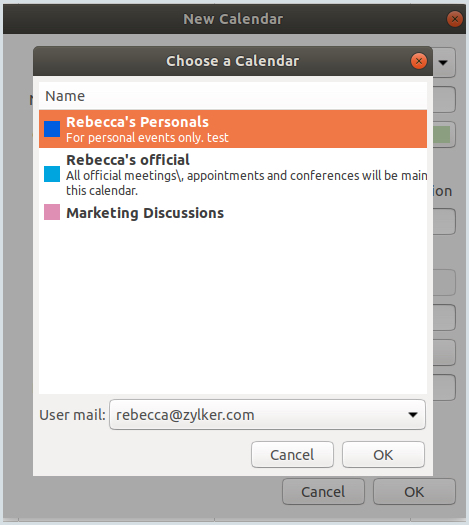The width and height of the screenshot is (469, 525).
Task: Click the empty area of the calendar list
Action: [233, 308]
